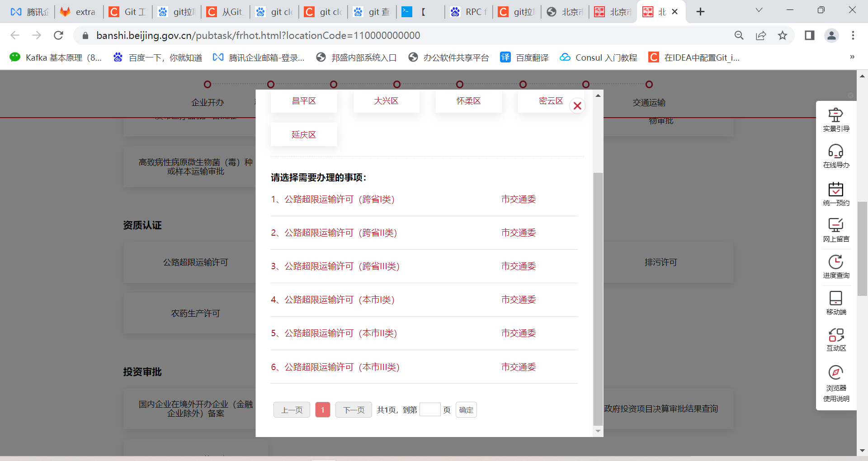Screen dimensions: 868x461
Task: Open 浏览器使用说明 compass icon
Action: [x=836, y=384]
